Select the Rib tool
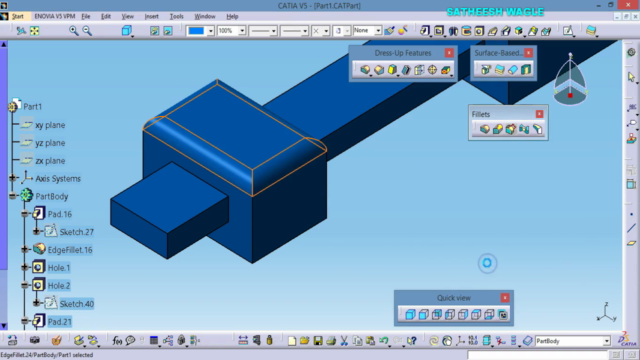This screenshot has width=640, height=360. click(x=493, y=31)
